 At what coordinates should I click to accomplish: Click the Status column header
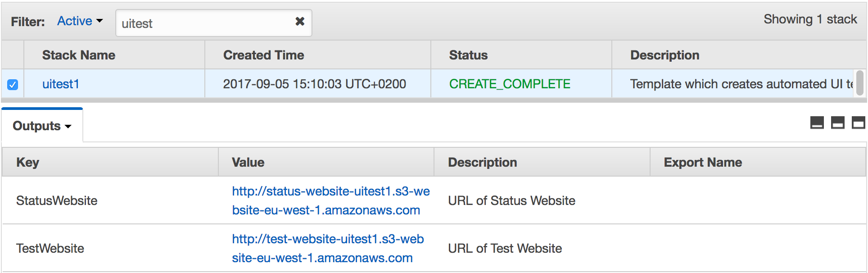pyautogui.click(x=468, y=55)
